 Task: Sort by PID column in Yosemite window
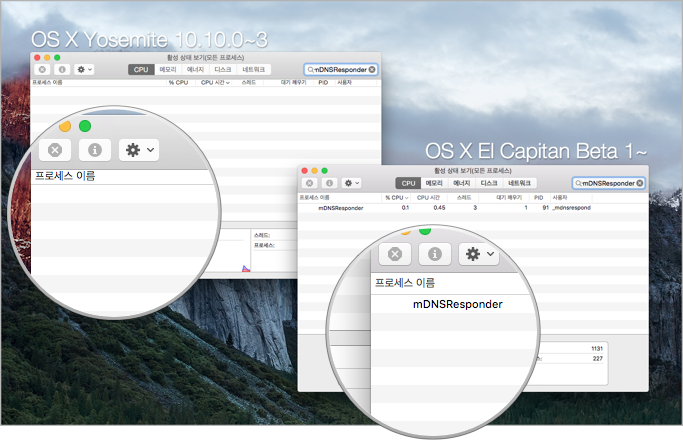(x=323, y=82)
